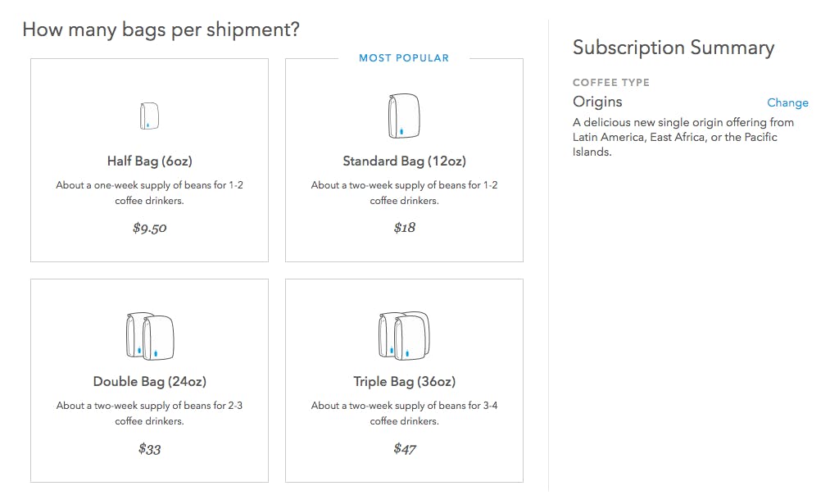Click the $9.50 price on Half Bag
830x504 pixels.
(x=149, y=229)
